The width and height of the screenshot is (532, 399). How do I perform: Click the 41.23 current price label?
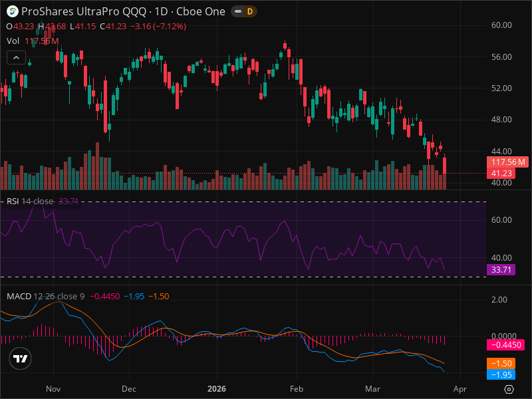point(501,174)
